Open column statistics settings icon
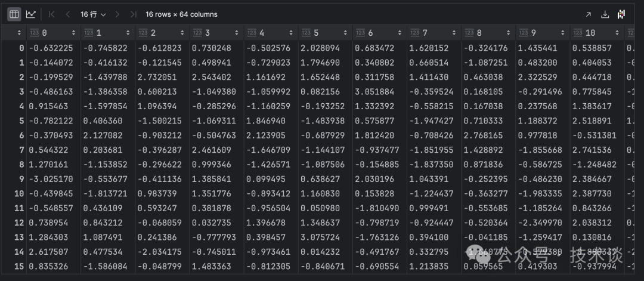The image size is (644, 281). pos(621,14)
